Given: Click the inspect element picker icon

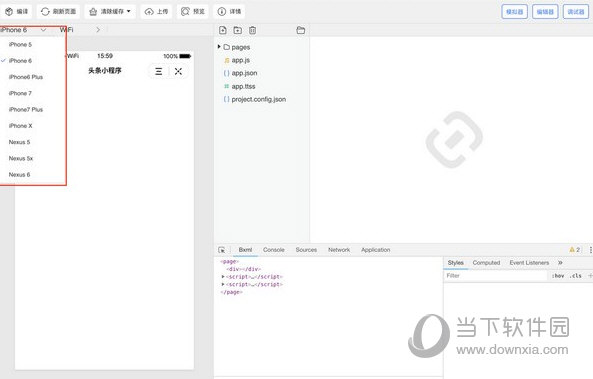Looking at the screenshot, I should [222, 250].
